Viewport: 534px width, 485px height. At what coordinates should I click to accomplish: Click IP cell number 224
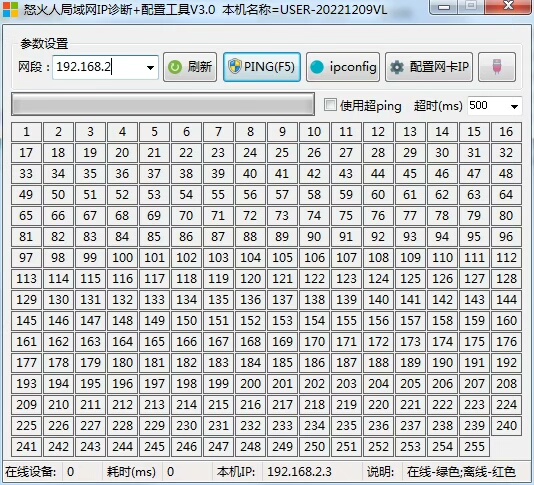pos(506,405)
